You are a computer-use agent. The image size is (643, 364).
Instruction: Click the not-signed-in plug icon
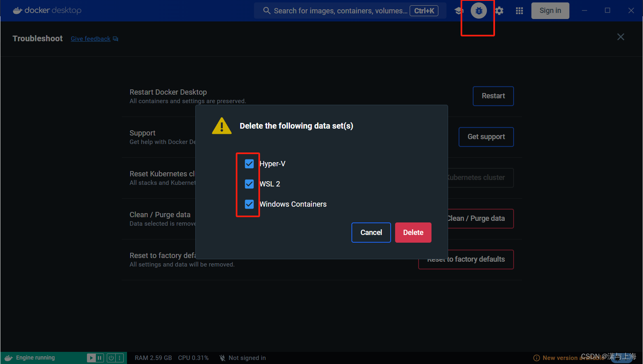click(222, 358)
